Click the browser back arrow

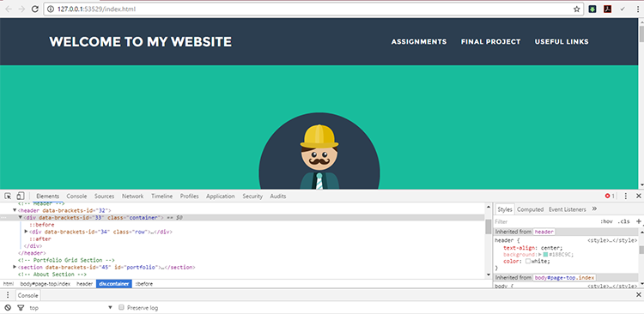(9, 9)
